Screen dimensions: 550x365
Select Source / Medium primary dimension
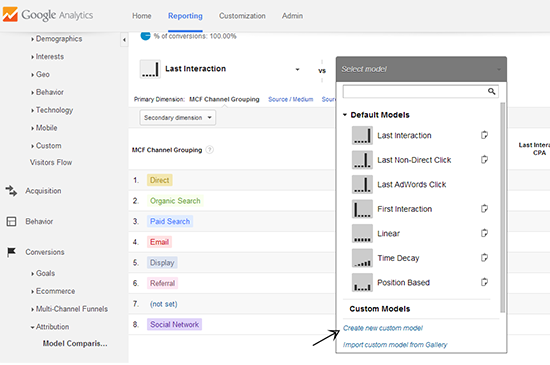click(x=290, y=99)
